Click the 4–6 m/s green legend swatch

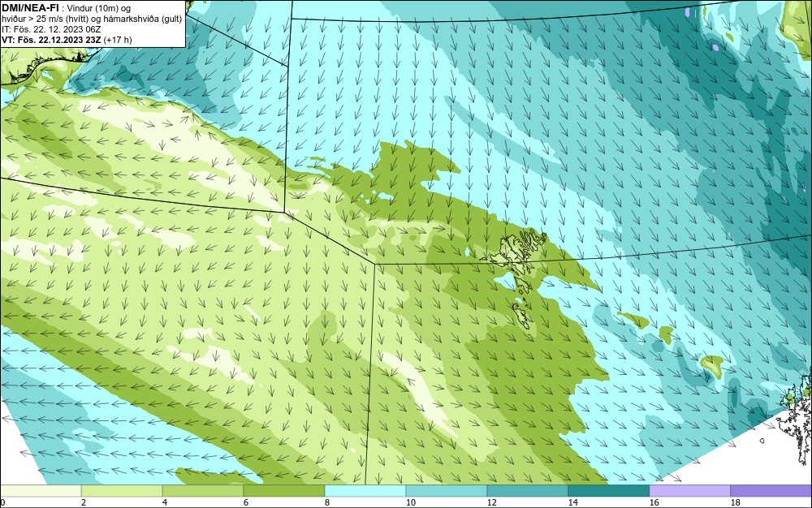tap(203, 491)
